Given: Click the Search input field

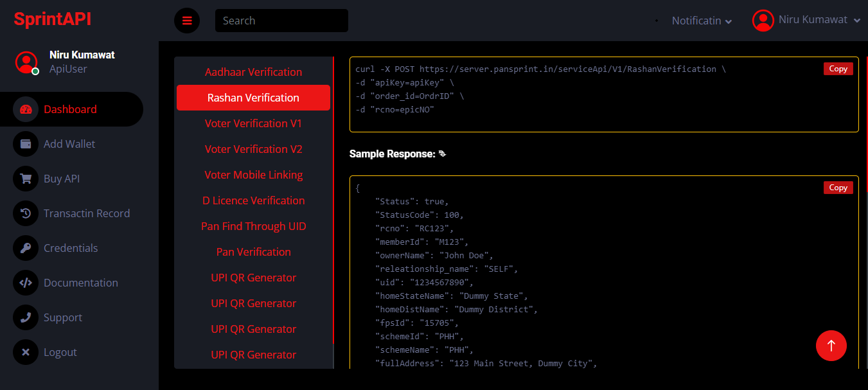Looking at the screenshot, I should [281, 21].
